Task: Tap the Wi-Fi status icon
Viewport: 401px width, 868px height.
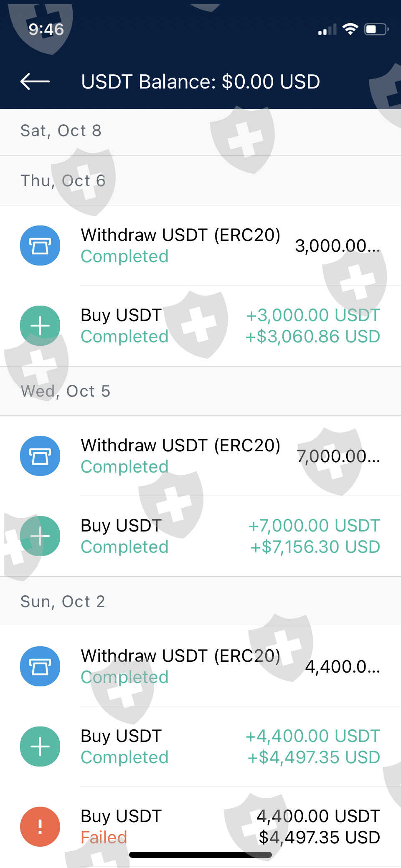Action: point(350,29)
